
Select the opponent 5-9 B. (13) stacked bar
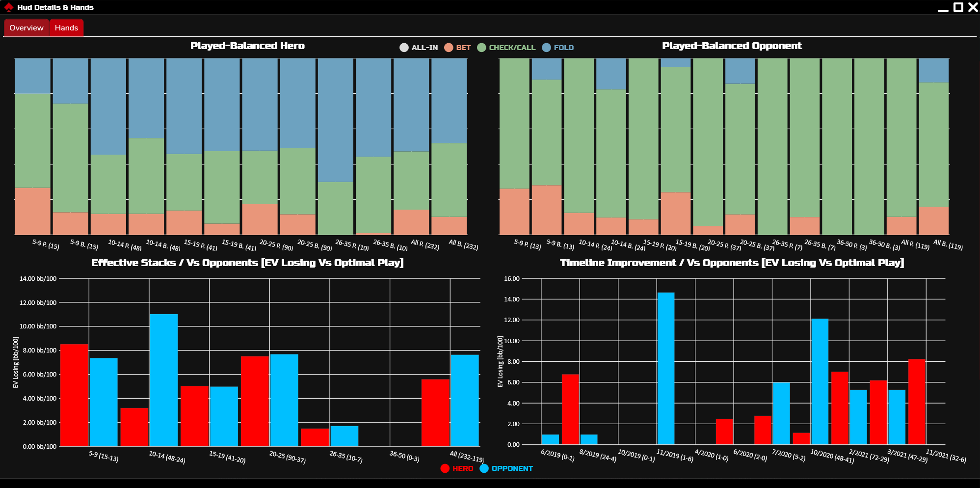pos(547,146)
